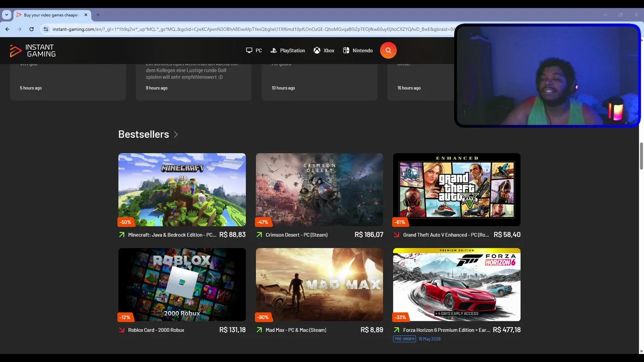The height and width of the screenshot is (362, 644).
Task: Select the Nintendo platform menu
Action: point(358,50)
